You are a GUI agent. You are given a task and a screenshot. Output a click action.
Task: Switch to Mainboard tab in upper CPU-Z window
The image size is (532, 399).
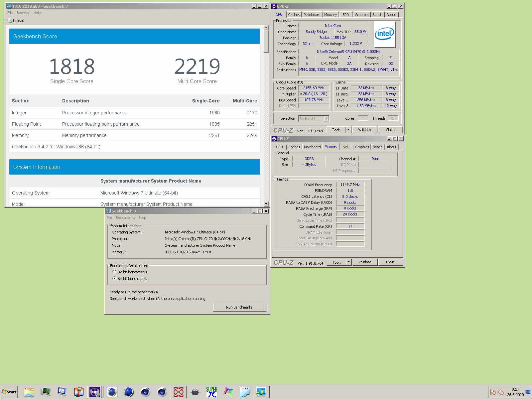pos(312,15)
